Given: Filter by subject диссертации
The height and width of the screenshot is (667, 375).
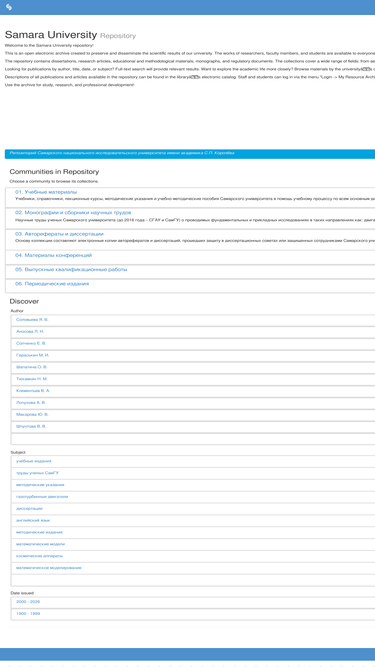Looking at the screenshot, I should [x=29, y=509].
